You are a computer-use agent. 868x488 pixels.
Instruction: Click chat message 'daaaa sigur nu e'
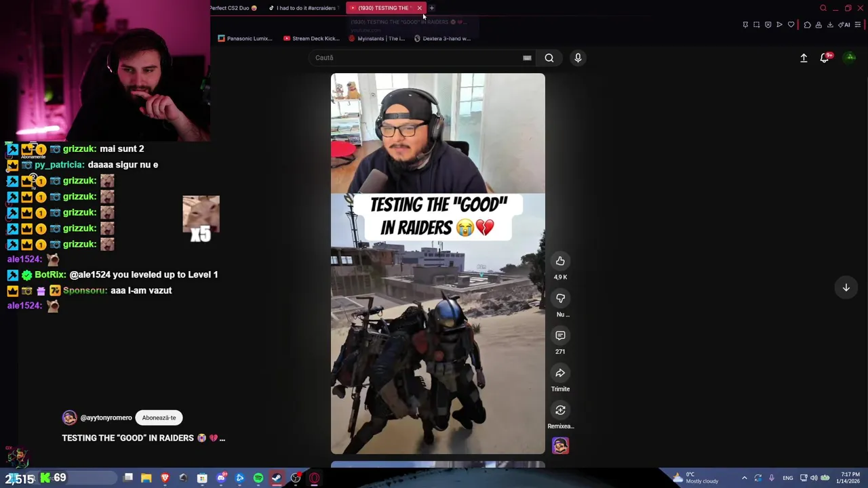(123, 165)
